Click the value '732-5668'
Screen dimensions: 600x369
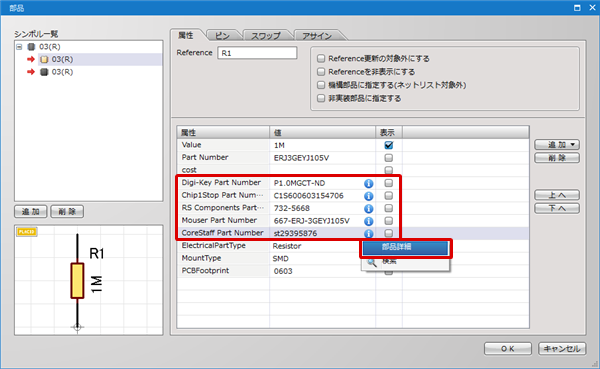[292, 209]
